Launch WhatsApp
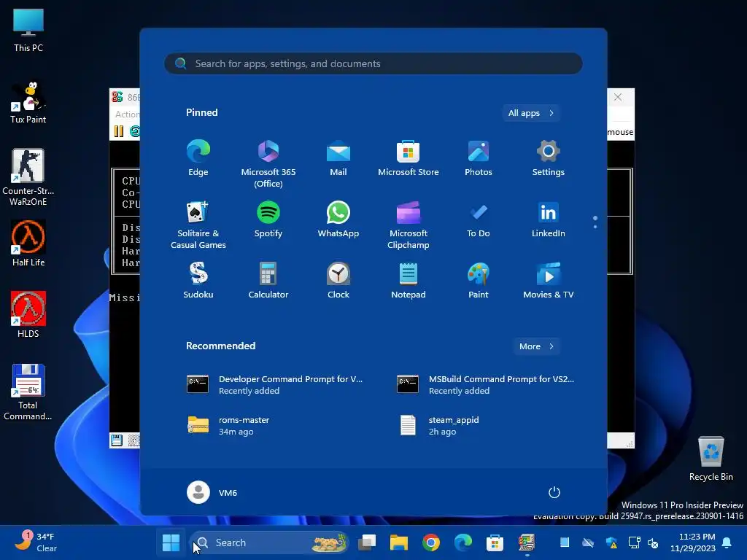The height and width of the screenshot is (560, 747). 338,219
